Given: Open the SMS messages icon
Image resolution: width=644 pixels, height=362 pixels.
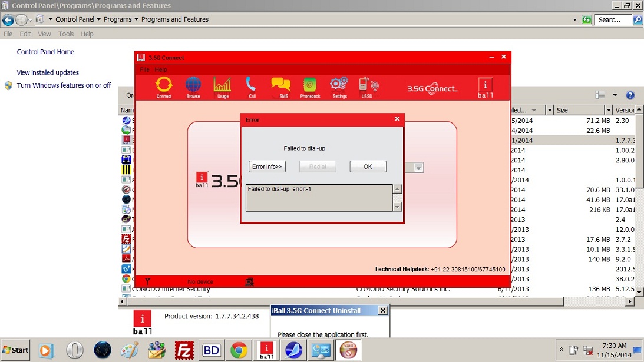Looking at the screenshot, I should coord(281,86).
